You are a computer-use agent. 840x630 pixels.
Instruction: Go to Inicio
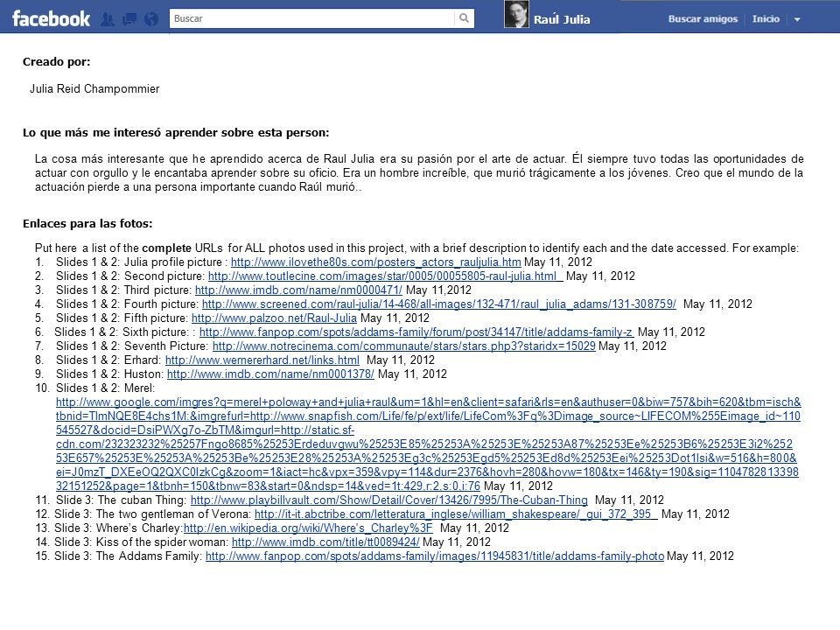pos(766,18)
